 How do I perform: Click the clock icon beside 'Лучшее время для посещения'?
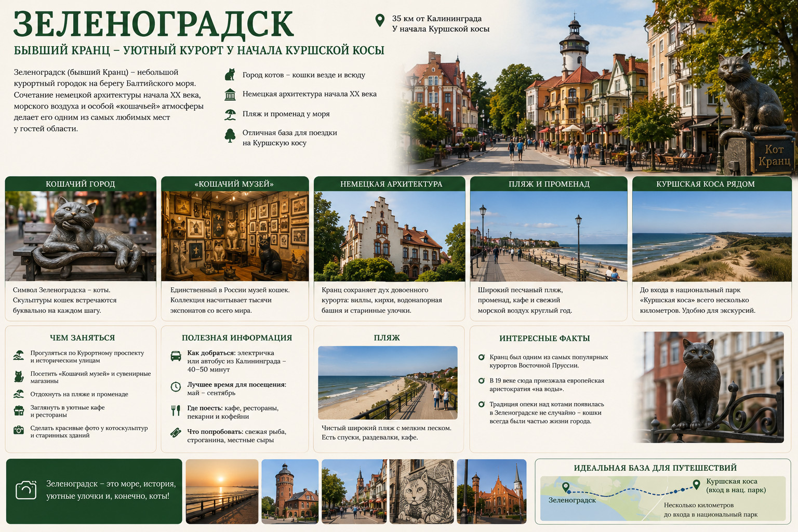176,387
